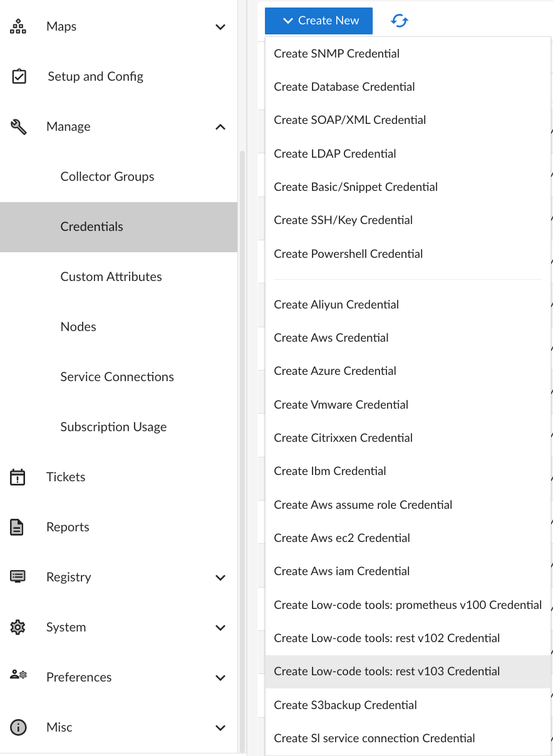Click the Tickets calendar icon
This screenshot has height=756, width=553.
point(18,477)
